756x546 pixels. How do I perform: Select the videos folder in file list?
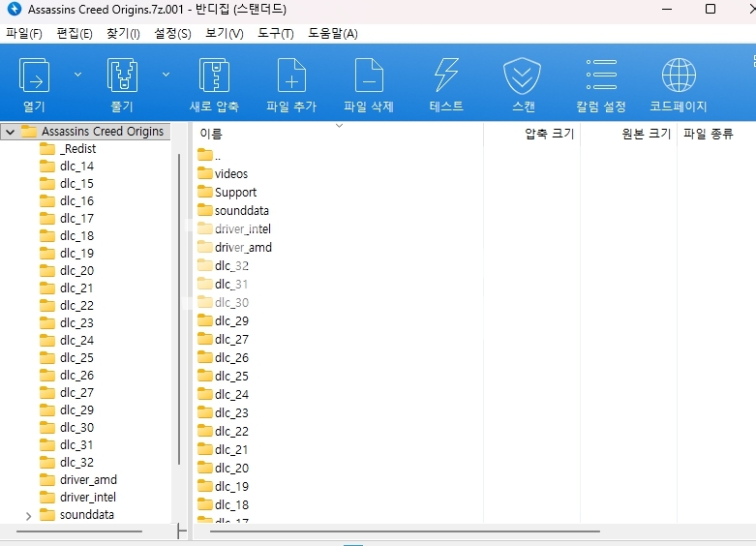click(223, 173)
